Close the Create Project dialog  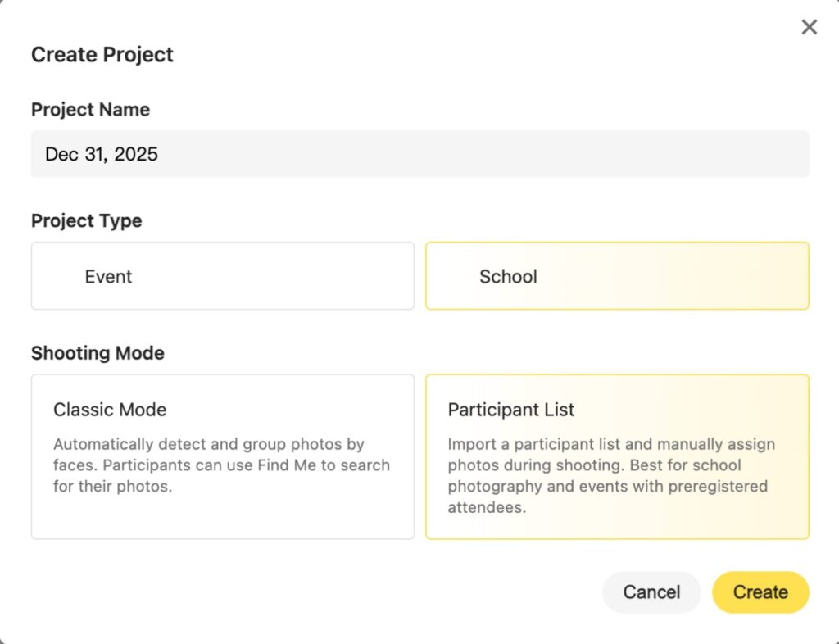pyautogui.click(x=810, y=28)
